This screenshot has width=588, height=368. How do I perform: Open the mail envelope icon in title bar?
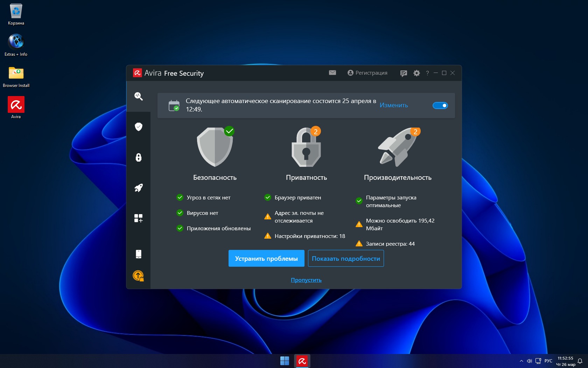[x=332, y=73]
